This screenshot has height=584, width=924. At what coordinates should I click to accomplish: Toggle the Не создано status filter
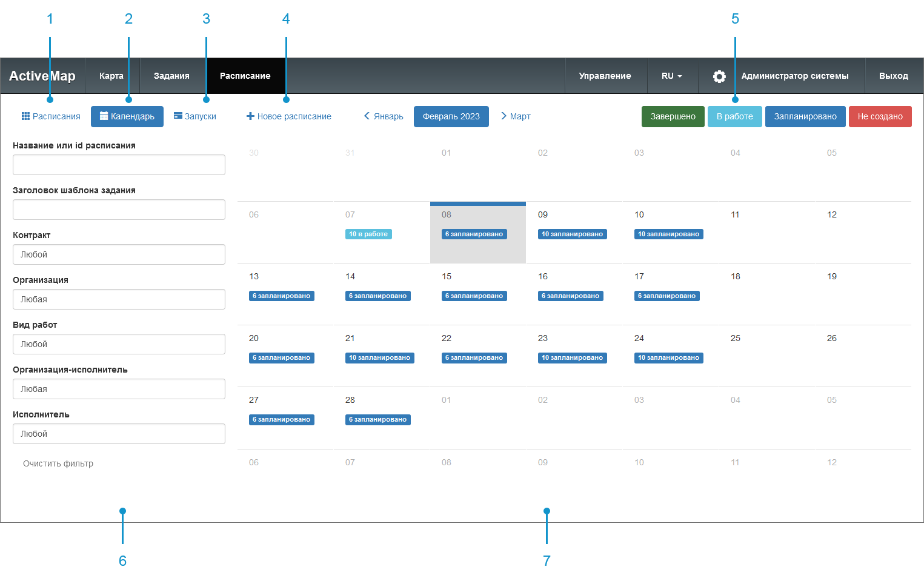pyautogui.click(x=880, y=116)
